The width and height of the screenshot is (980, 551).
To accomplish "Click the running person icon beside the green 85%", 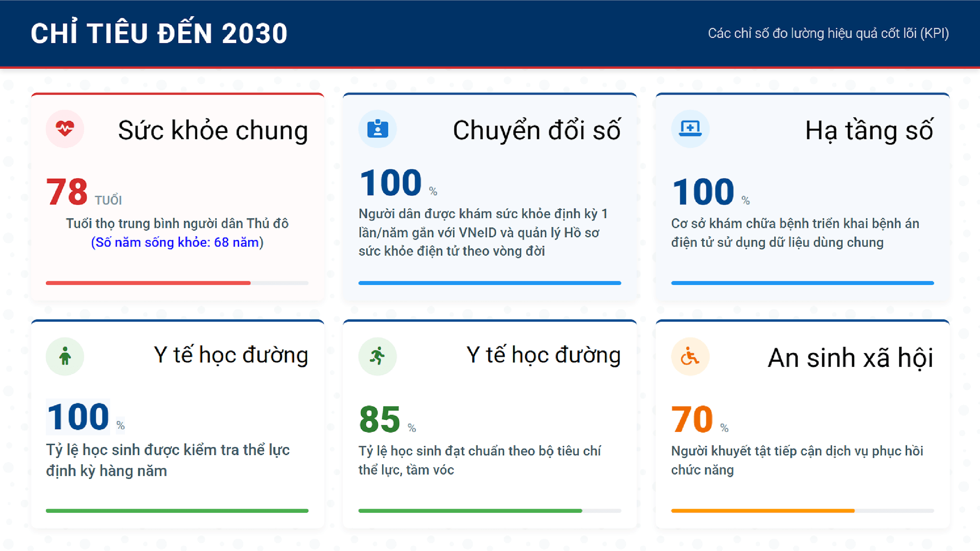I will (x=378, y=356).
